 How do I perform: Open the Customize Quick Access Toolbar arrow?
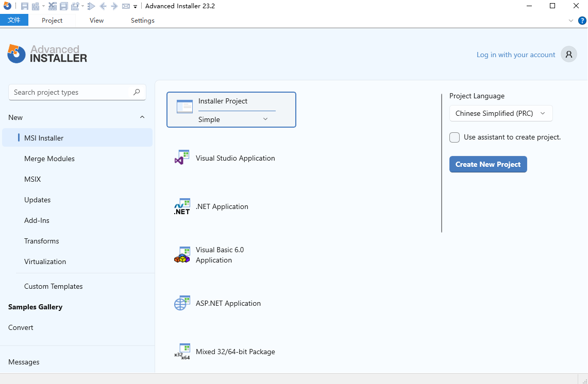pos(136,6)
